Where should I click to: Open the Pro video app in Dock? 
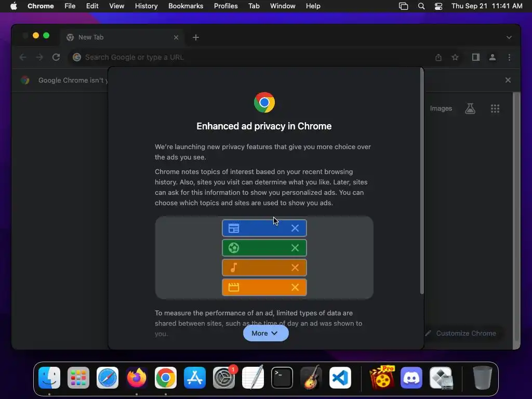(382, 378)
